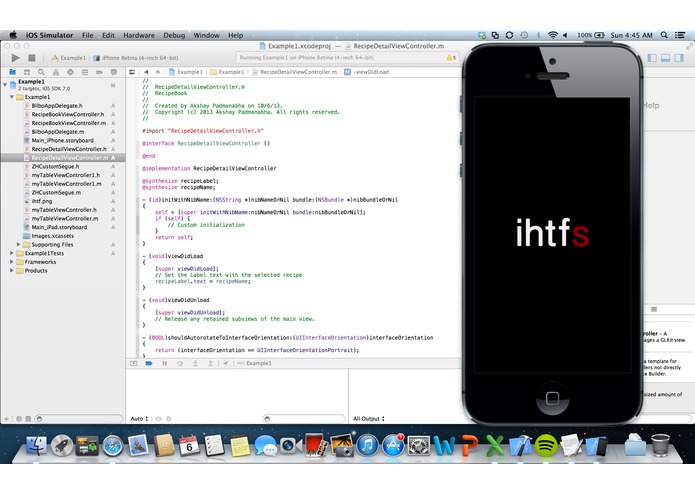The width and height of the screenshot is (695, 494).
Task: Expand the Supporting Files group
Action: click(x=19, y=245)
